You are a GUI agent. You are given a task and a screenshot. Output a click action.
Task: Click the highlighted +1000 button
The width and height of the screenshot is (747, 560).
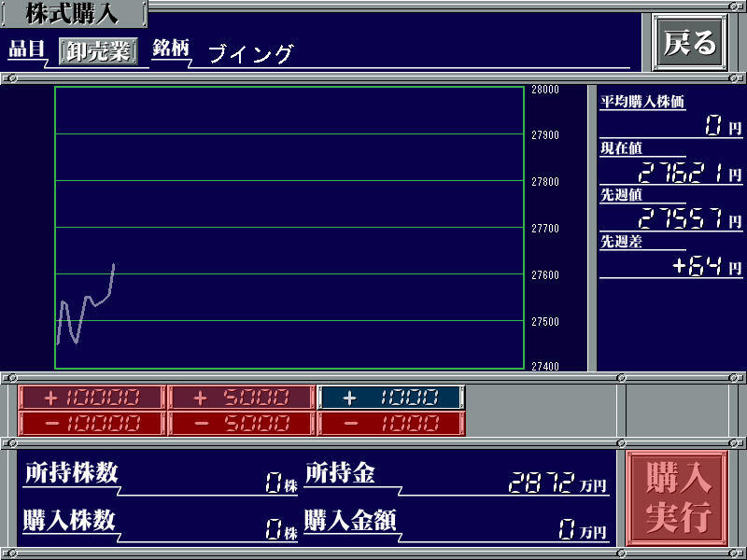[390, 398]
